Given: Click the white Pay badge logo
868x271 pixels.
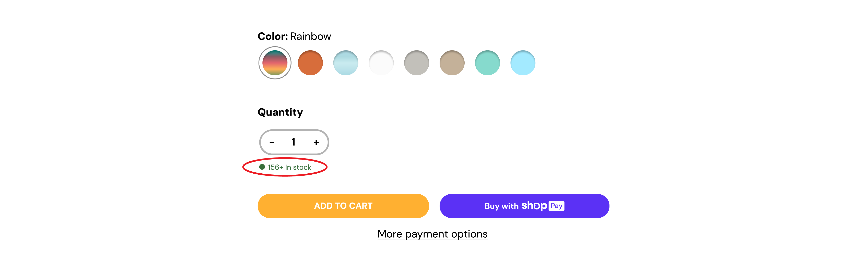Looking at the screenshot, I should click(556, 206).
